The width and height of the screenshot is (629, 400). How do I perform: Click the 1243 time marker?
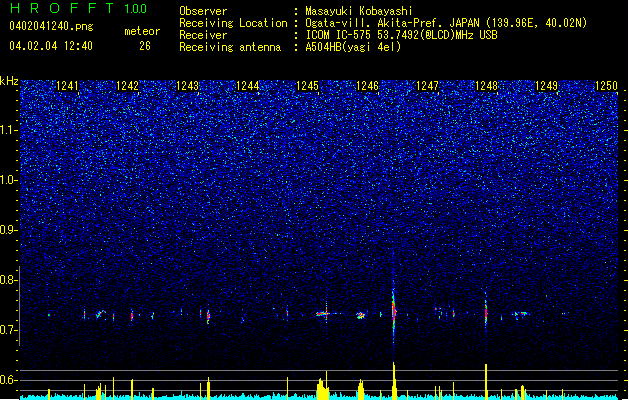click(187, 86)
